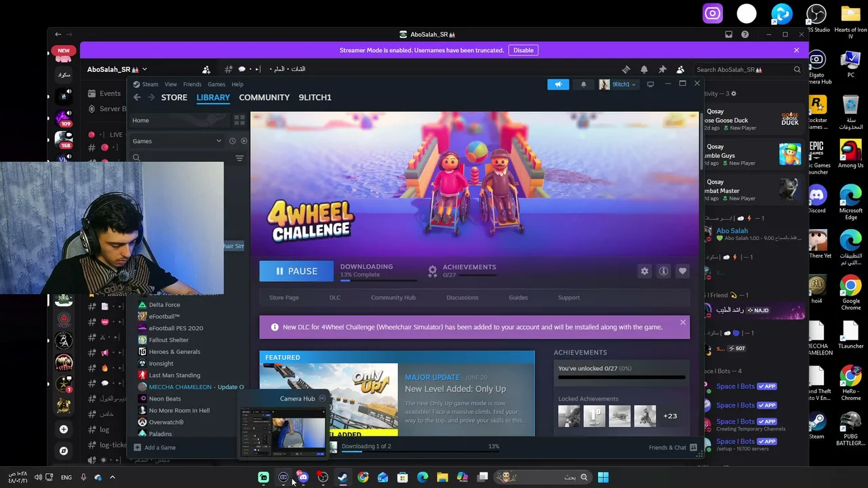The height and width of the screenshot is (488, 868).
Task: Disable Streamer Mode in Discord banner
Action: (524, 50)
